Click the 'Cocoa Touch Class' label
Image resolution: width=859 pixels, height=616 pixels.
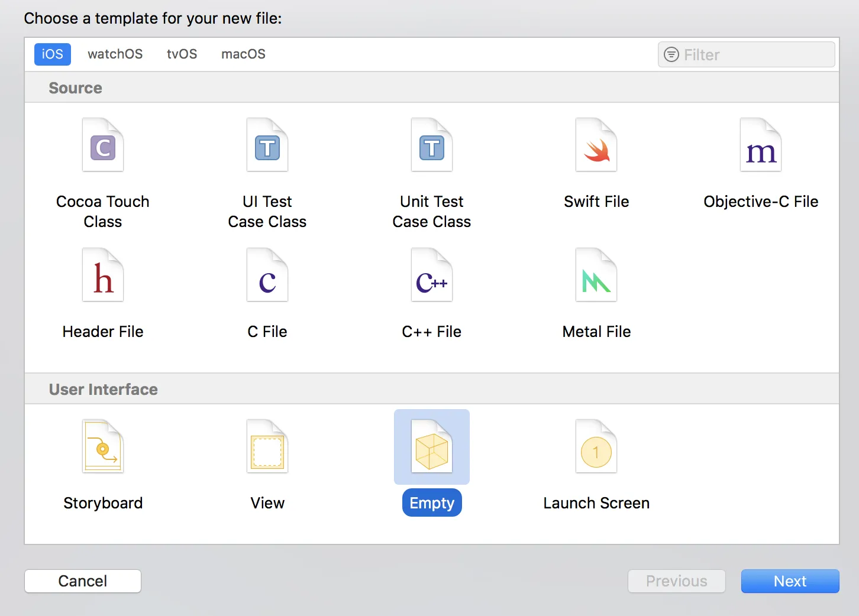click(x=103, y=212)
